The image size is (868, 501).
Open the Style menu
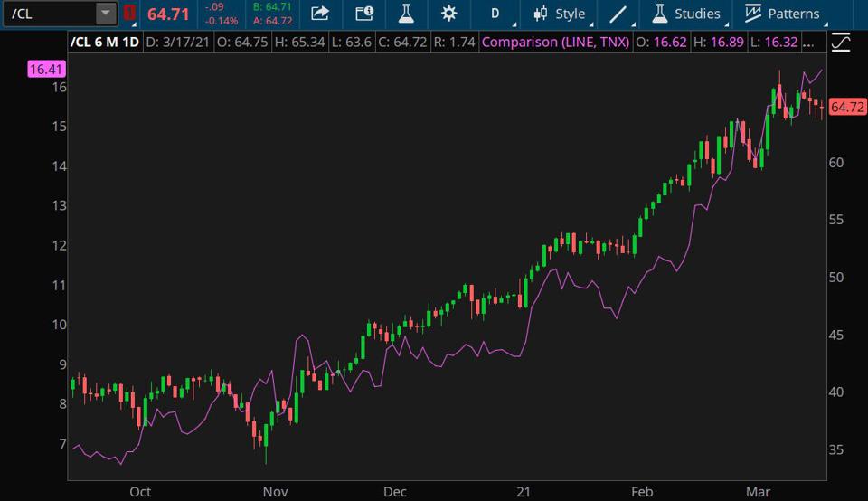570,14
